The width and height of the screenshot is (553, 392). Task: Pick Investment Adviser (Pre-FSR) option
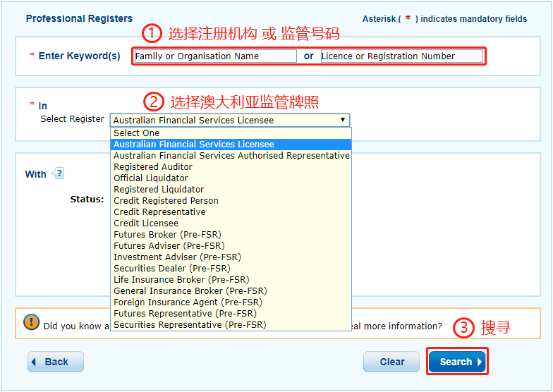177,257
